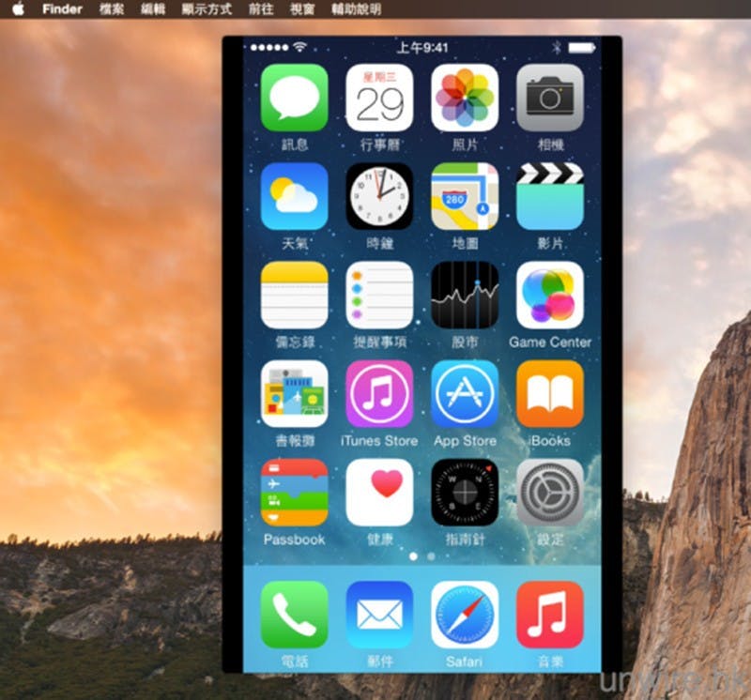Launch the App Store
Viewport: 751px width, 700px height.
click(x=465, y=394)
